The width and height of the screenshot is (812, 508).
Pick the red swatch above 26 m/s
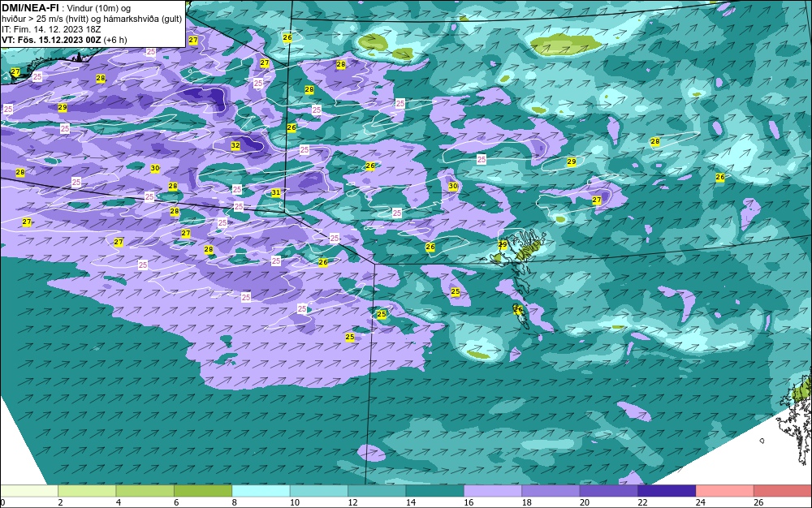783,491
